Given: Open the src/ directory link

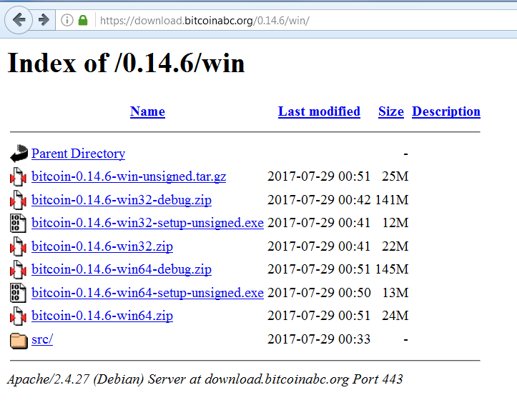Looking at the screenshot, I should (x=42, y=339).
